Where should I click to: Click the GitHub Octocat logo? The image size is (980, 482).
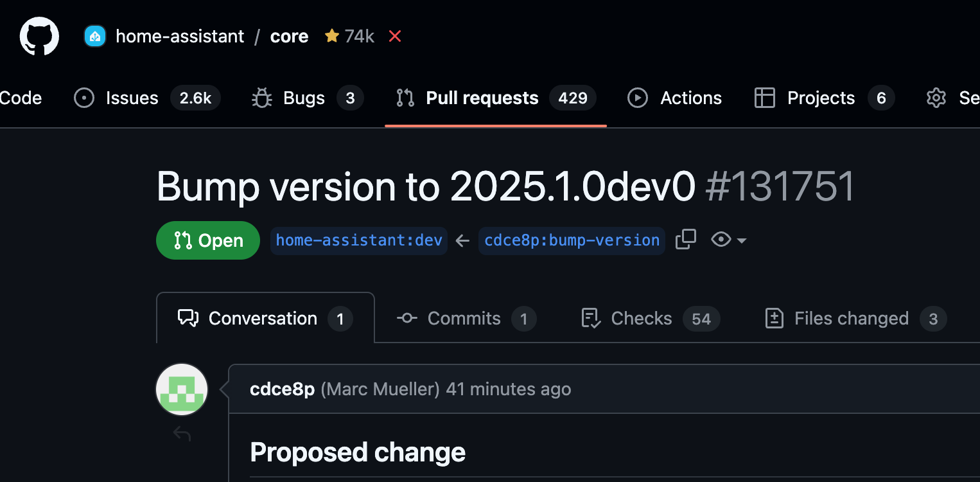pyautogui.click(x=39, y=36)
